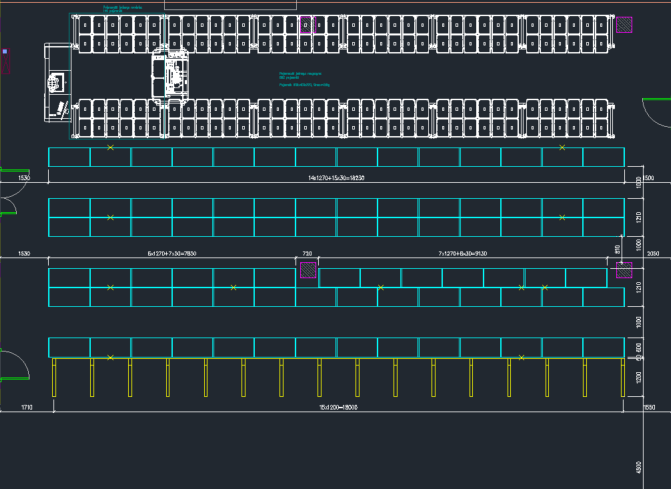This screenshot has width=671, height=489.
Task: Select the 7x1270+8x30=9130 dimension label
Action: click(465, 254)
